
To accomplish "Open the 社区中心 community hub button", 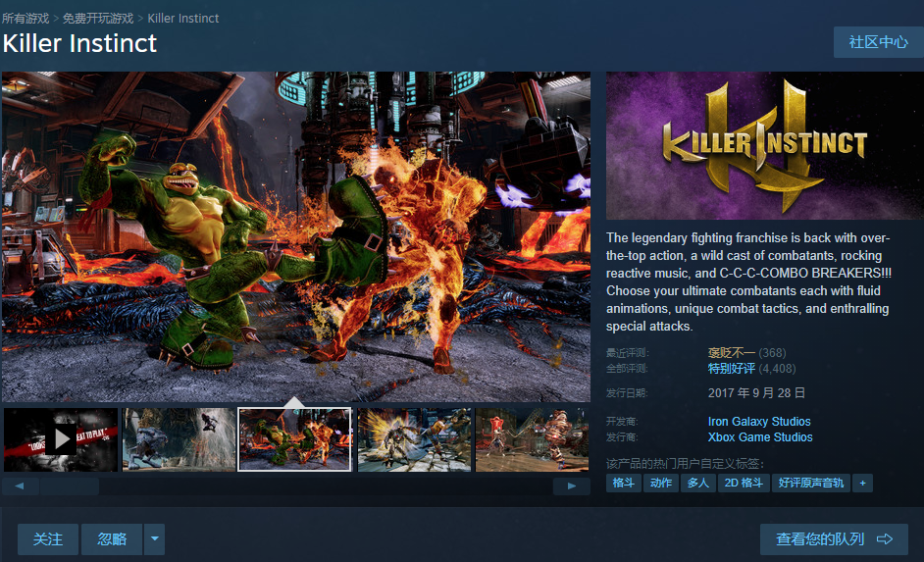I will click(x=878, y=42).
